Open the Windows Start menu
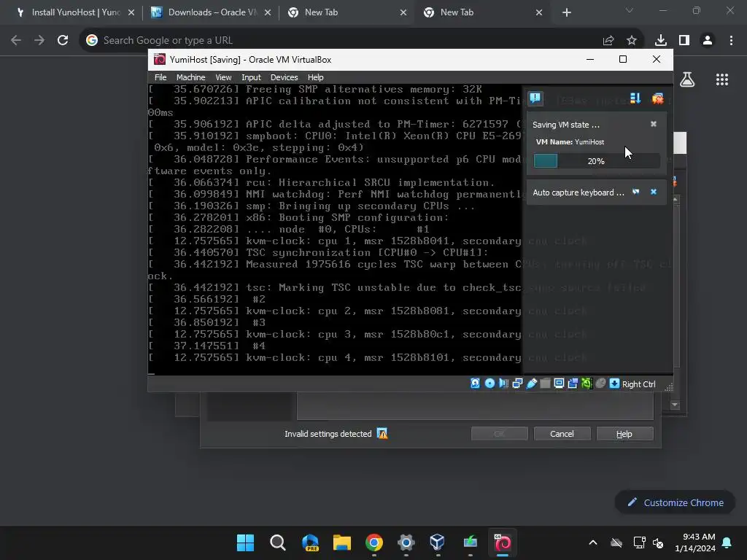Screen dimensions: 747x560 click(x=245, y=542)
